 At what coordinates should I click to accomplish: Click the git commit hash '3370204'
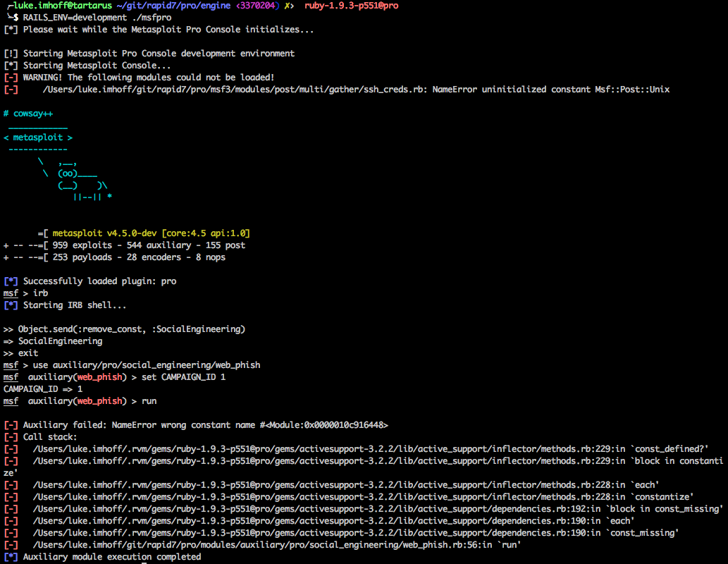257,6
